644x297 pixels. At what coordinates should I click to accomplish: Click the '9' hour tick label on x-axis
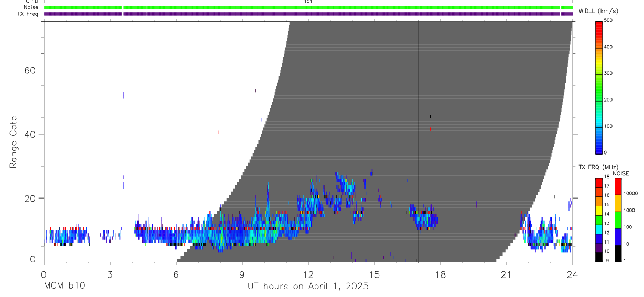point(242,274)
